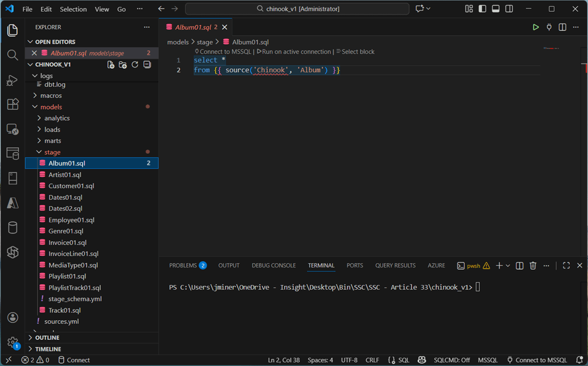The height and width of the screenshot is (366, 588).
Task: Kill terminal with trash icon
Action: click(533, 266)
